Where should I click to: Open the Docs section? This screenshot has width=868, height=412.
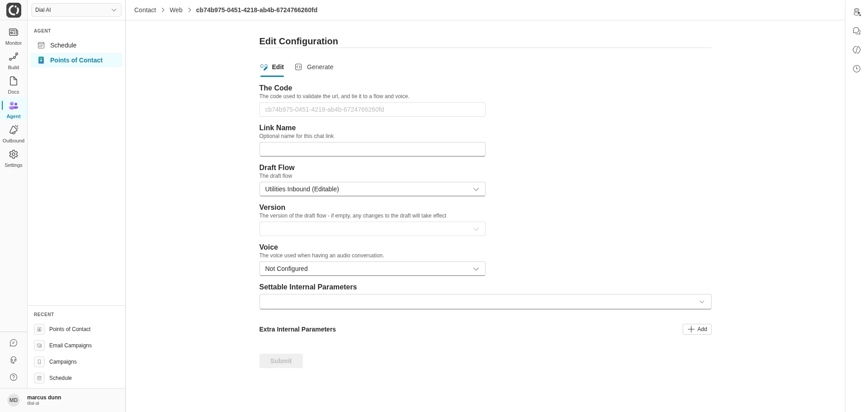14,85
